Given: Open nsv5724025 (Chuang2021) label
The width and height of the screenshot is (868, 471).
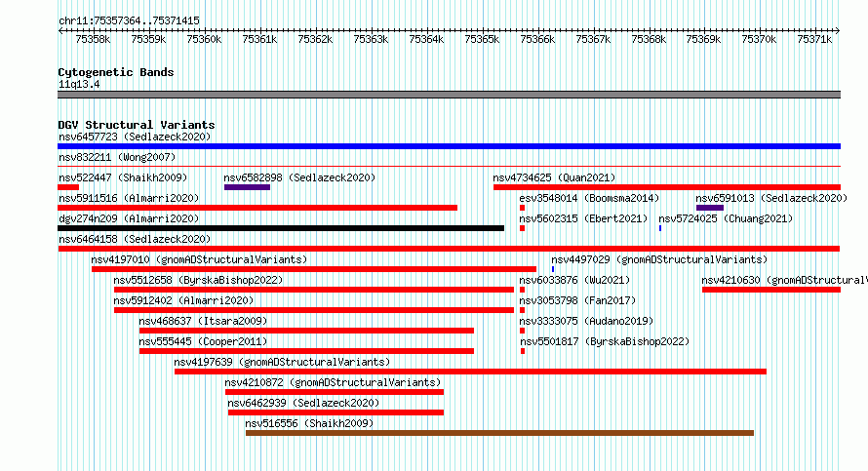Looking at the screenshot, I should pos(726,218).
